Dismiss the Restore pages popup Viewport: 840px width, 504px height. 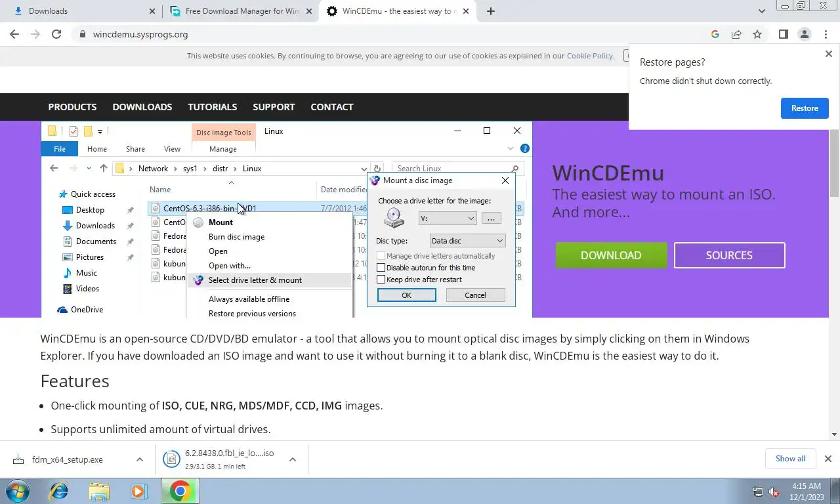pos(828,54)
